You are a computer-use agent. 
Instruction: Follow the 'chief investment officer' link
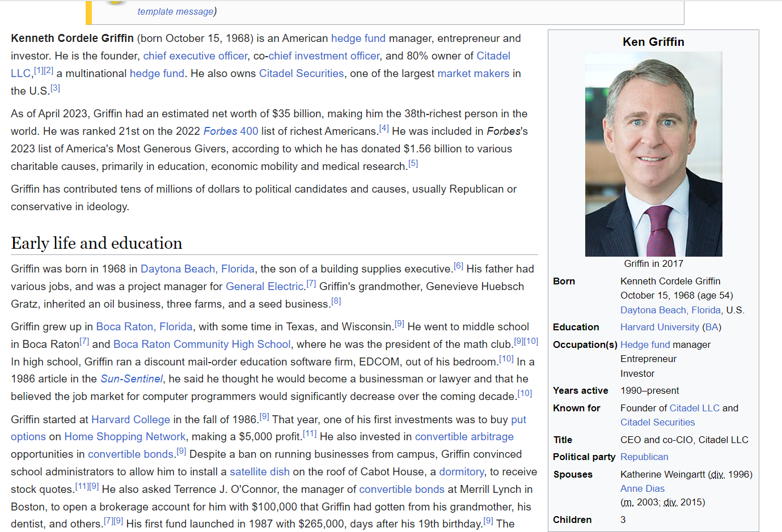tap(324, 56)
